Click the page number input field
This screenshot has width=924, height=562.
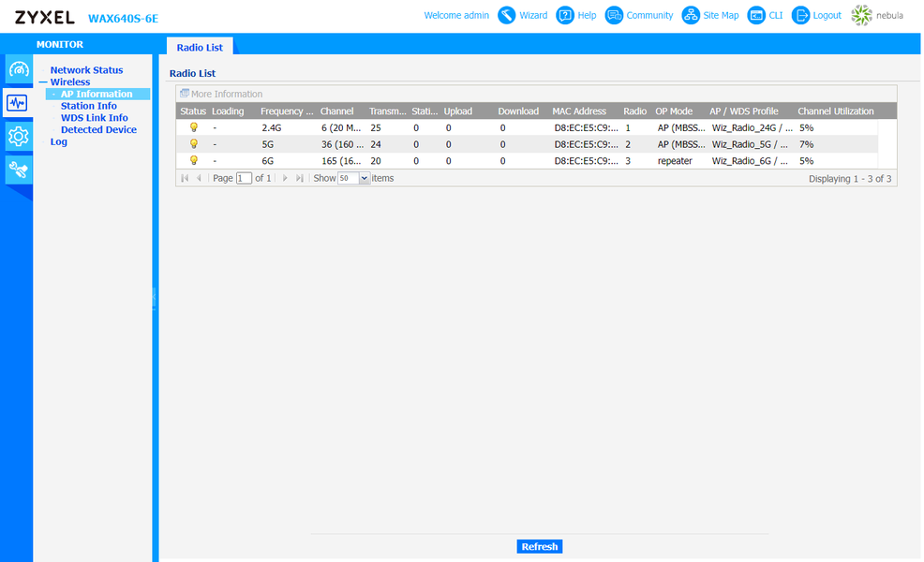(x=244, y=179)
